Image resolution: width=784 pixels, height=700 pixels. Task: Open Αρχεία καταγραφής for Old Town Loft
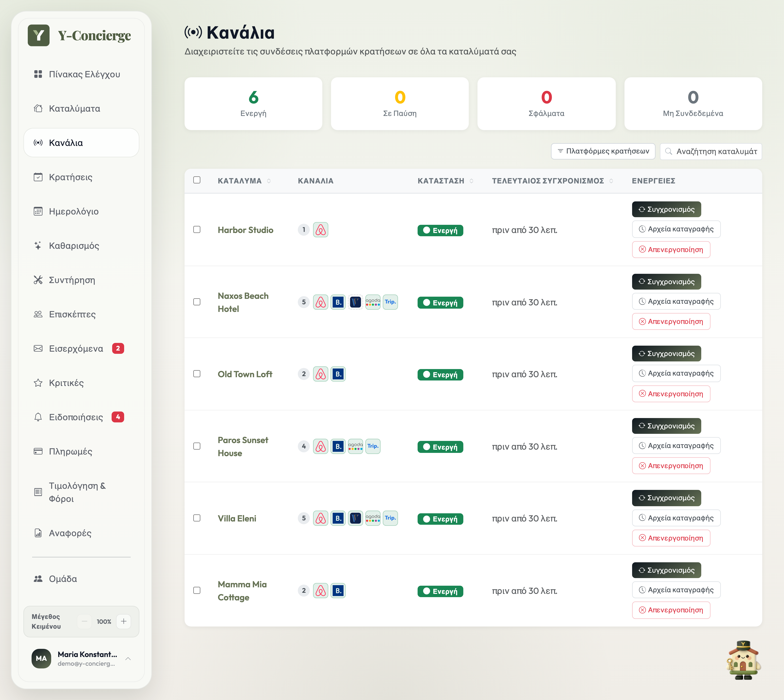676,373
